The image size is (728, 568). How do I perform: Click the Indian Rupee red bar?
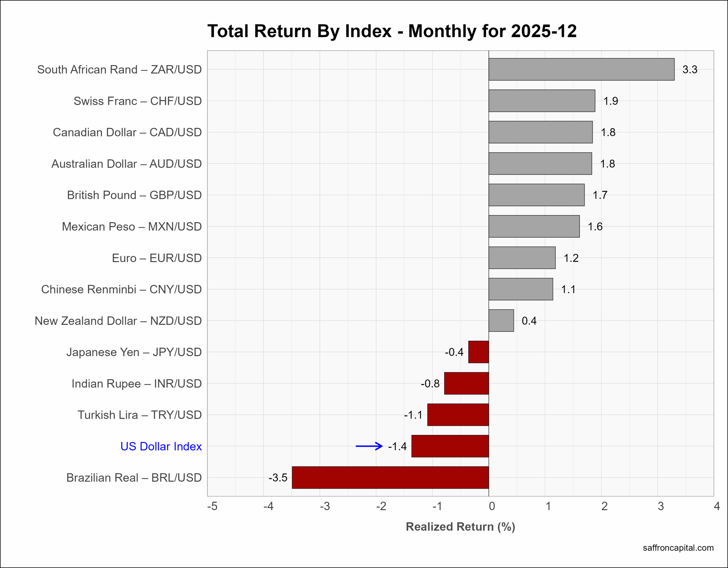466,383
